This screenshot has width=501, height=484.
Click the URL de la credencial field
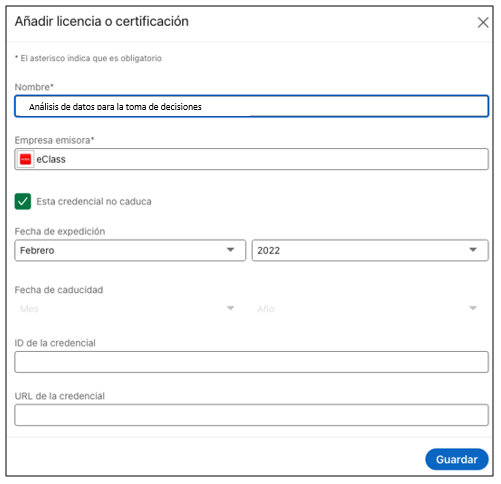point(252,415)
